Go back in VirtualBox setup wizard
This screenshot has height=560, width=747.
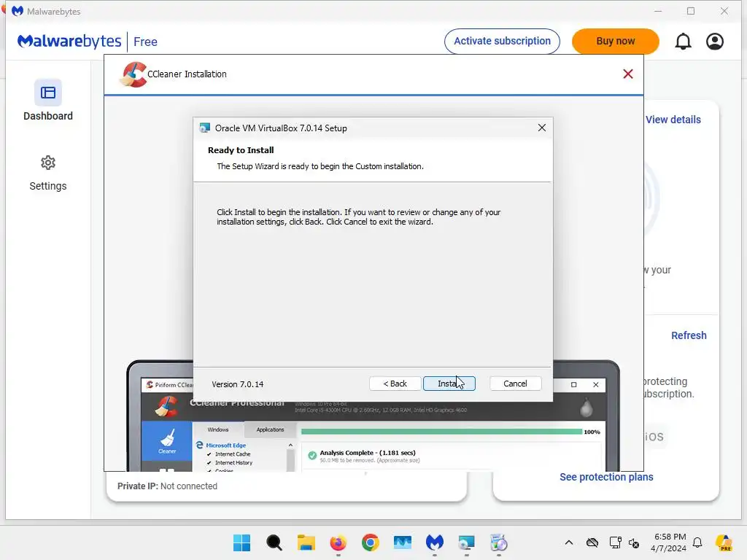tap(395, 384)
